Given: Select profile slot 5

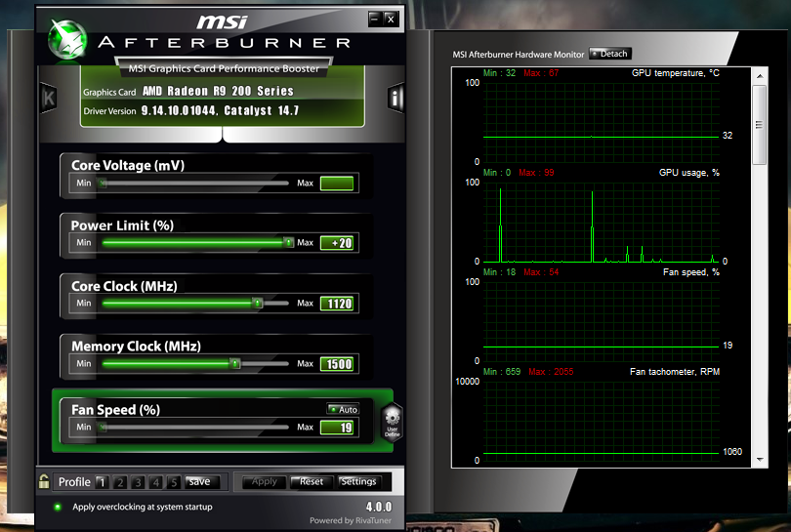Looking at the screenshot, I should (173, 482).
